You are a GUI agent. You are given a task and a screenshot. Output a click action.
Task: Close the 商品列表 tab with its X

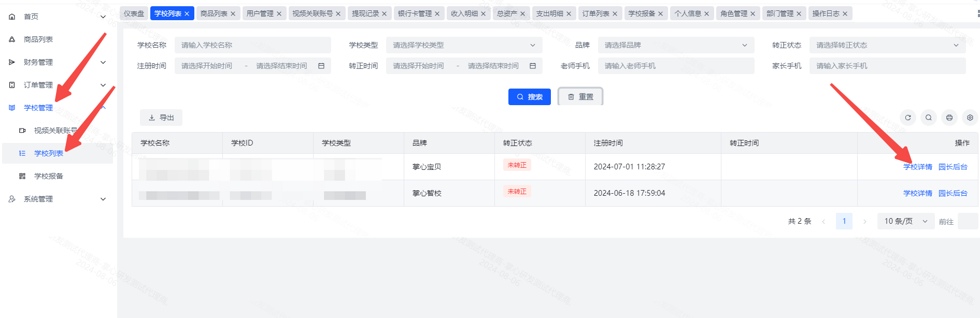point(233,13)
